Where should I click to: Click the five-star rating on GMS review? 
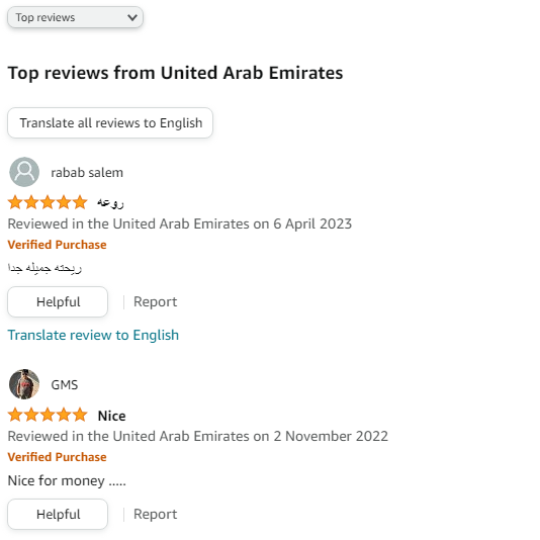[48, 415]
